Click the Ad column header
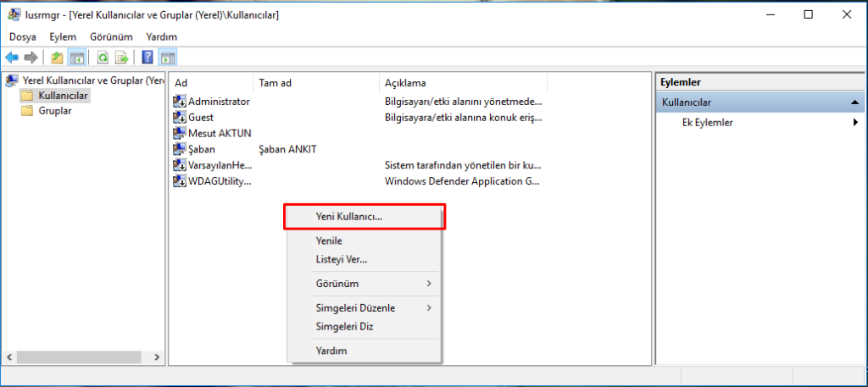Image resolution: width=868 pixels, height=387 pixels. click(211, 83)
